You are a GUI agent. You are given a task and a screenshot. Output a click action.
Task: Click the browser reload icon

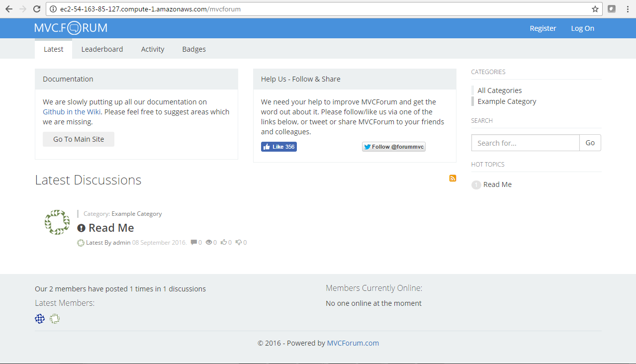coord(37,9)
